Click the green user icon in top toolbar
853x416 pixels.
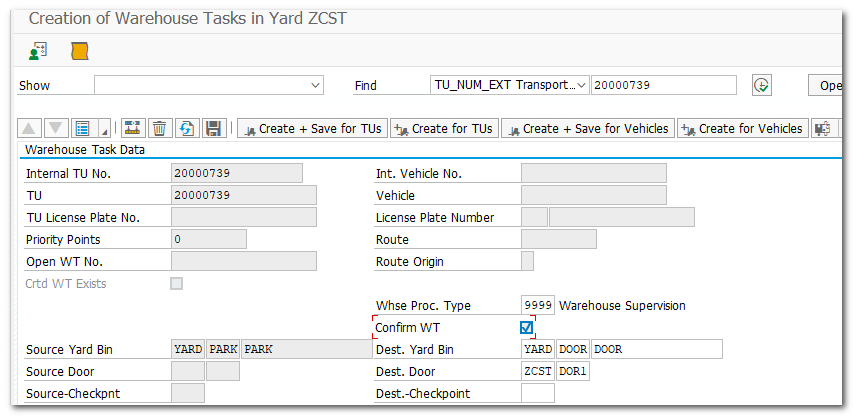38,50
